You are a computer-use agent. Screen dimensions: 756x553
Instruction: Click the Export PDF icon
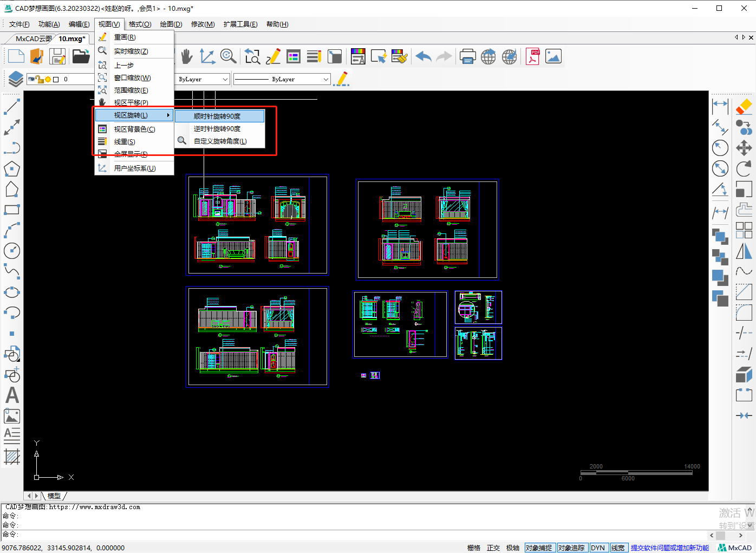pos(533,56)
